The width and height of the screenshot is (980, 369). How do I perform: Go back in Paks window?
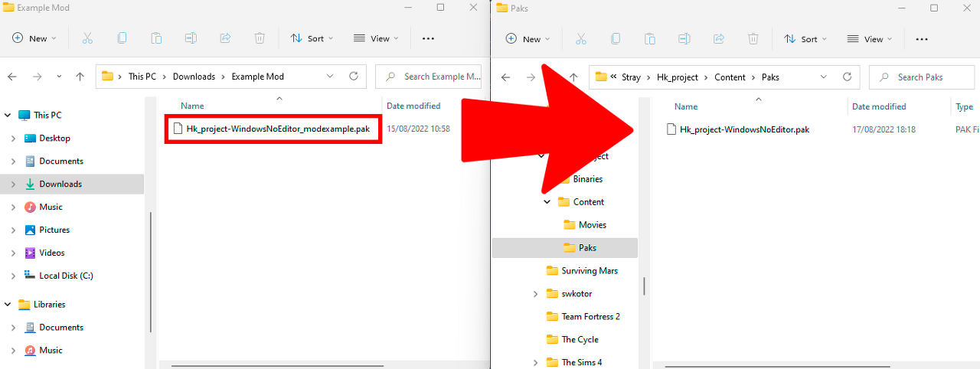(x=505, y=77)
